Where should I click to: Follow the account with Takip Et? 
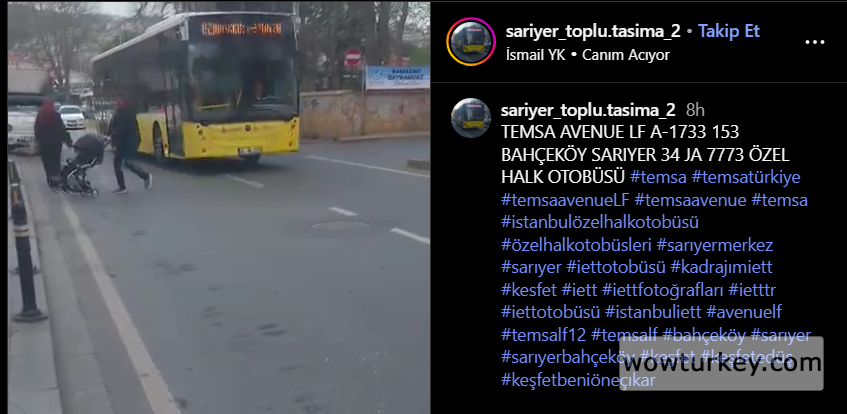729,31
